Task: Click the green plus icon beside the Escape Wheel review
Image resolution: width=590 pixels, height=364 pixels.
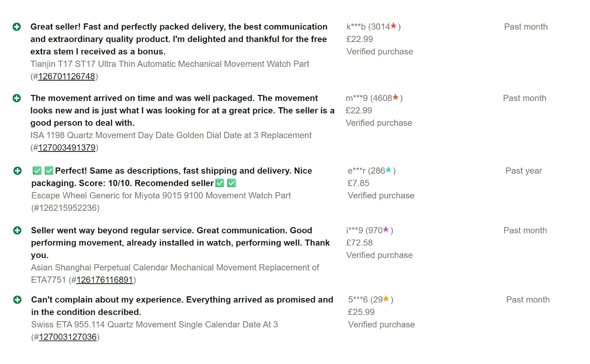Action: point(17,171)
